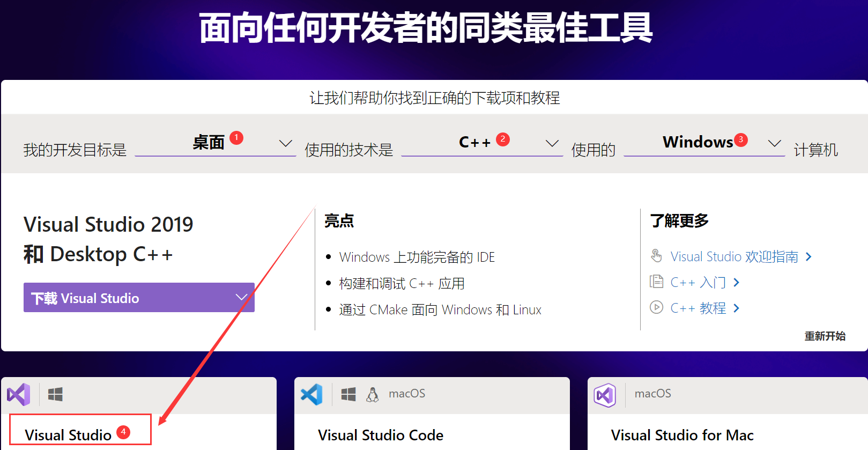Click the Windows 上功能完备的 IDE highlight
Image resolution: width=868 pixels, height=450 pixels.
coord(417,257)
